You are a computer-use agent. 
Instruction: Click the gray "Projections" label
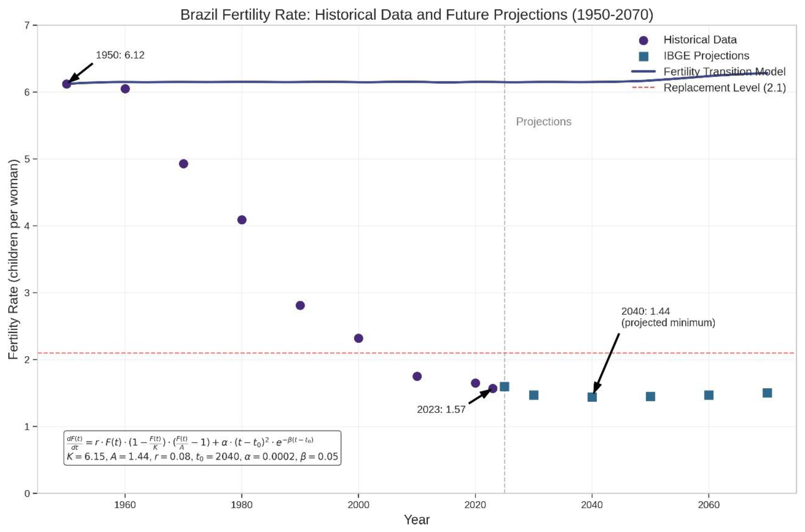click(x=543, y=121)
